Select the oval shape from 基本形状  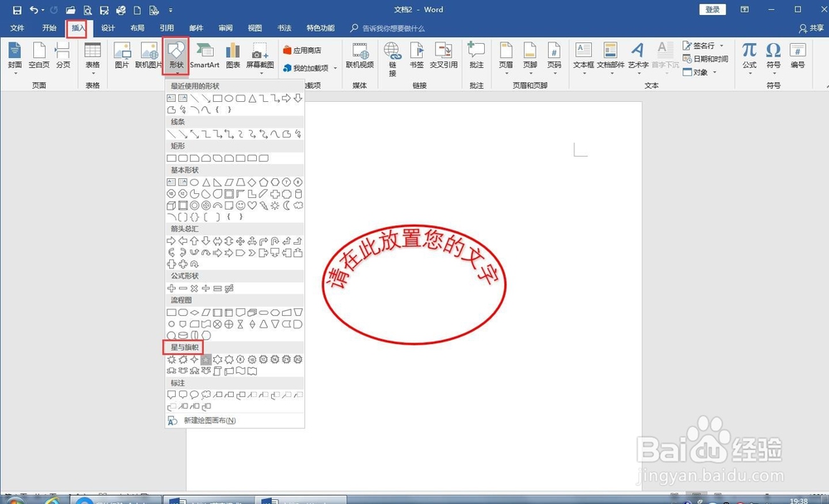[195, 182]
